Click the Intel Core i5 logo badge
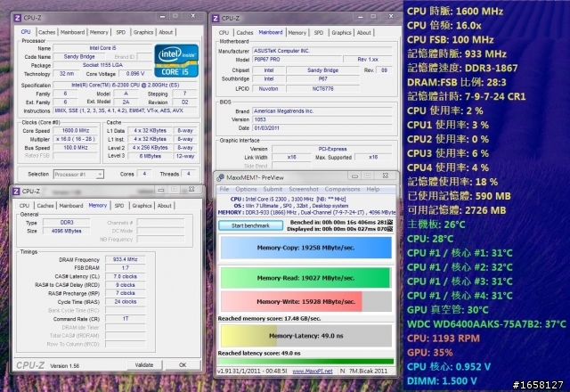The height and width of the screenshot is (392, 570). (176, 61)
